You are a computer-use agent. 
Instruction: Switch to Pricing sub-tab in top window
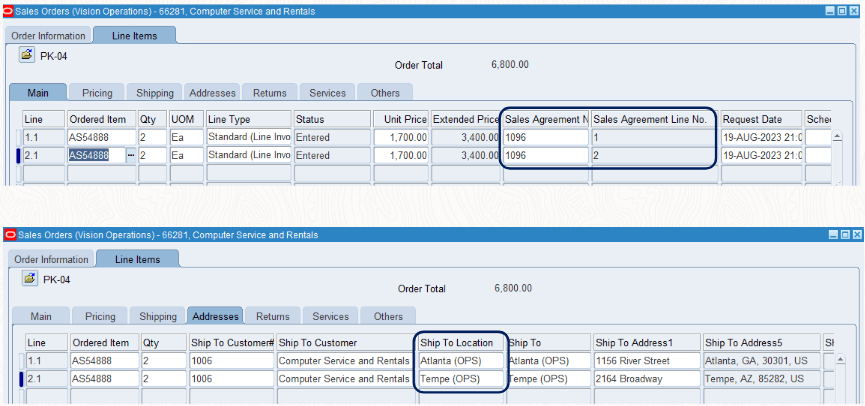[97, 93]
